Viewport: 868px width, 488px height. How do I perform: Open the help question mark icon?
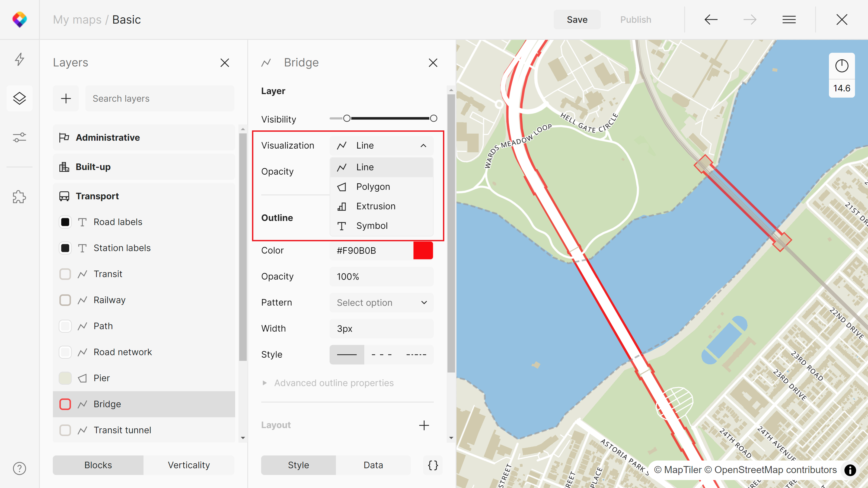19,468
